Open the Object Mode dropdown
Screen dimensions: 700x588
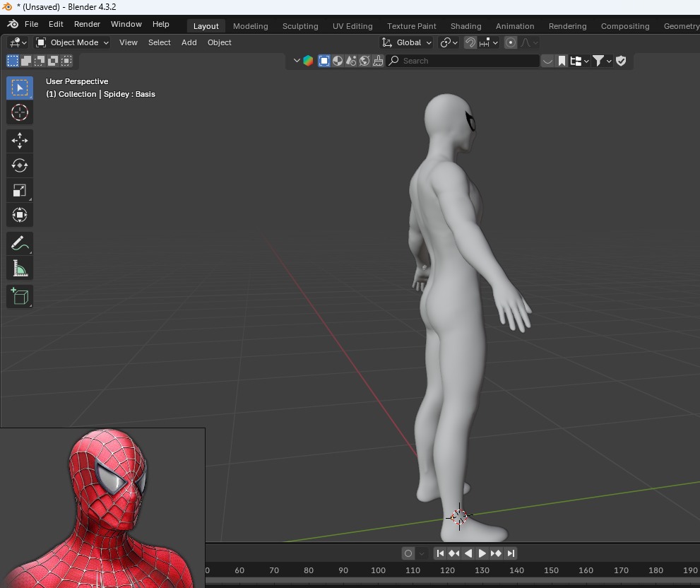pos(72,42)
